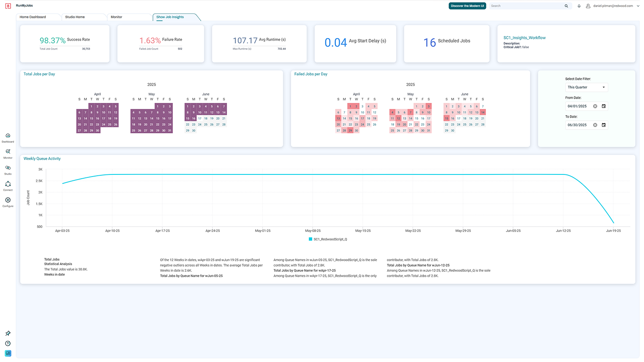Open Configure from the sidebar
Screen dimensions: 644x362
click(8, 202)
